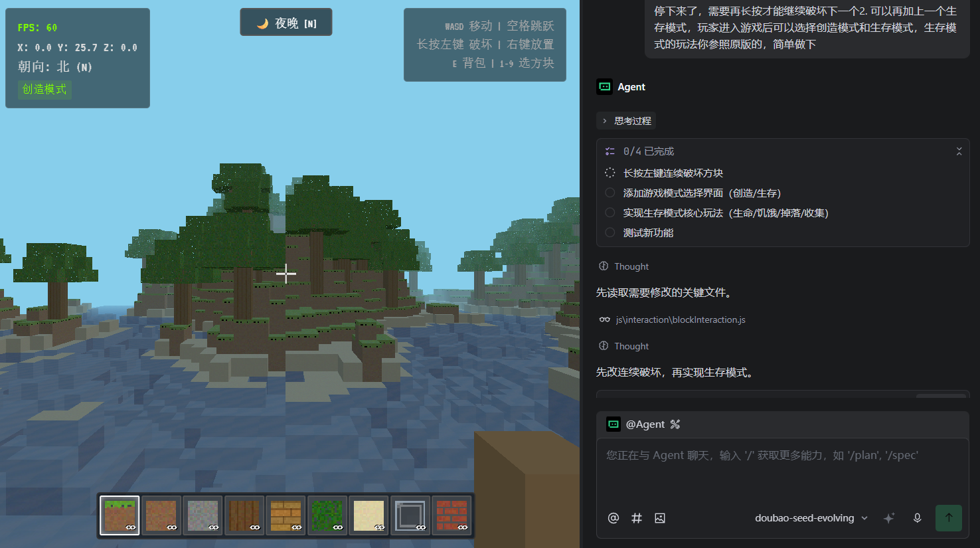Open the js\interaction\blockInteraction.js file link
Screen dimensions: 980x548
tap(681, 320)
